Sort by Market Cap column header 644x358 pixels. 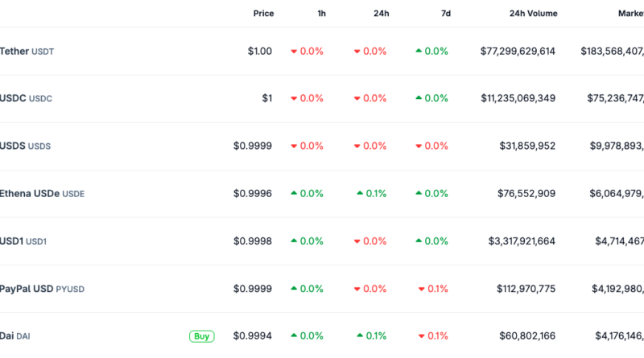pos(630,14)
